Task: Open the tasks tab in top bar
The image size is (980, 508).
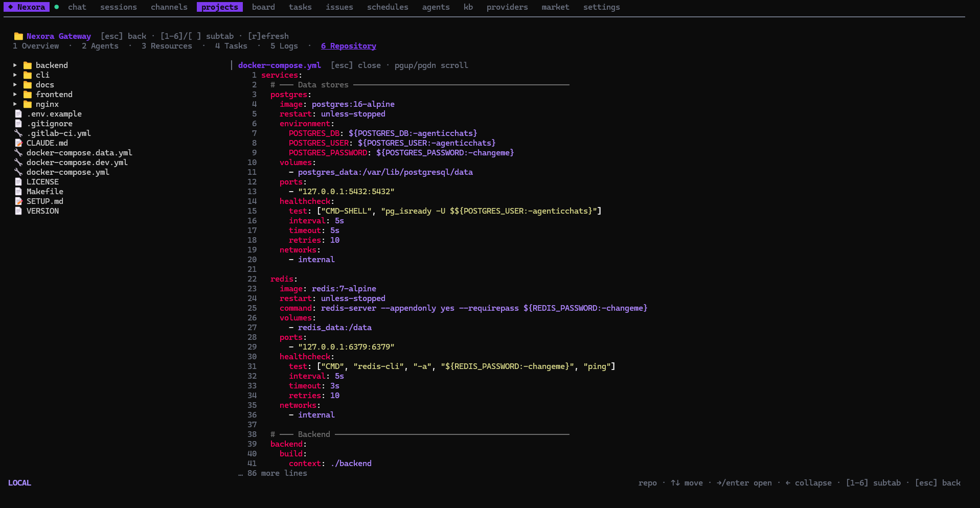Action: click(x=300, y=7)
